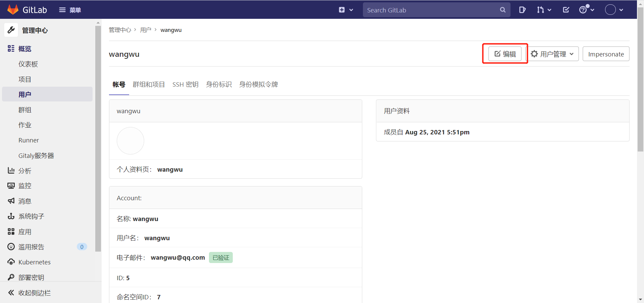Click the search magnifier icon
Viewport: 644px width, 303px height.
(502, 10)
